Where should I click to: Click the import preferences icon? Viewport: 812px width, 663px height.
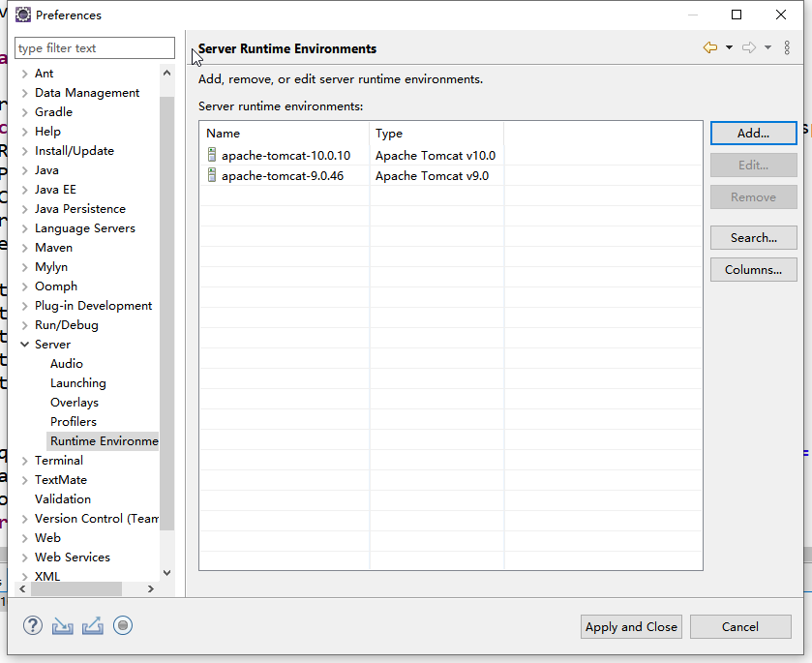[62, 625]
